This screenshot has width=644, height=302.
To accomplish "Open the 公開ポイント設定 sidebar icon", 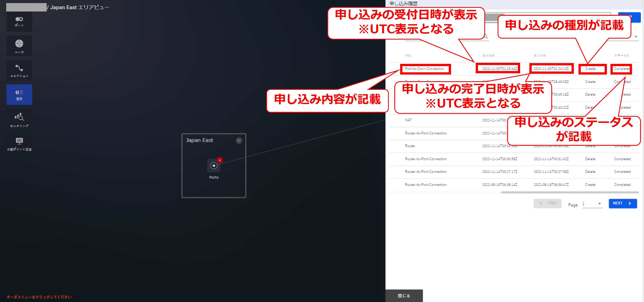I will 19,144.
